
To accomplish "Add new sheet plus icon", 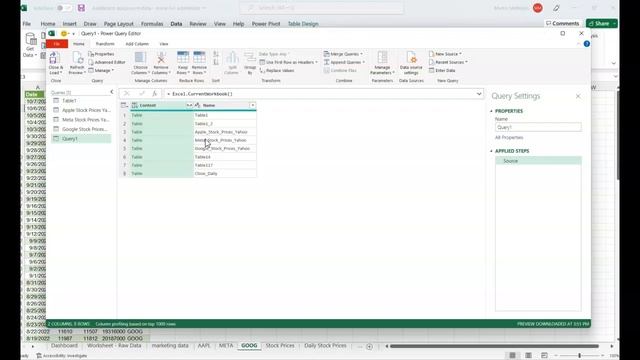I will 369,346.
